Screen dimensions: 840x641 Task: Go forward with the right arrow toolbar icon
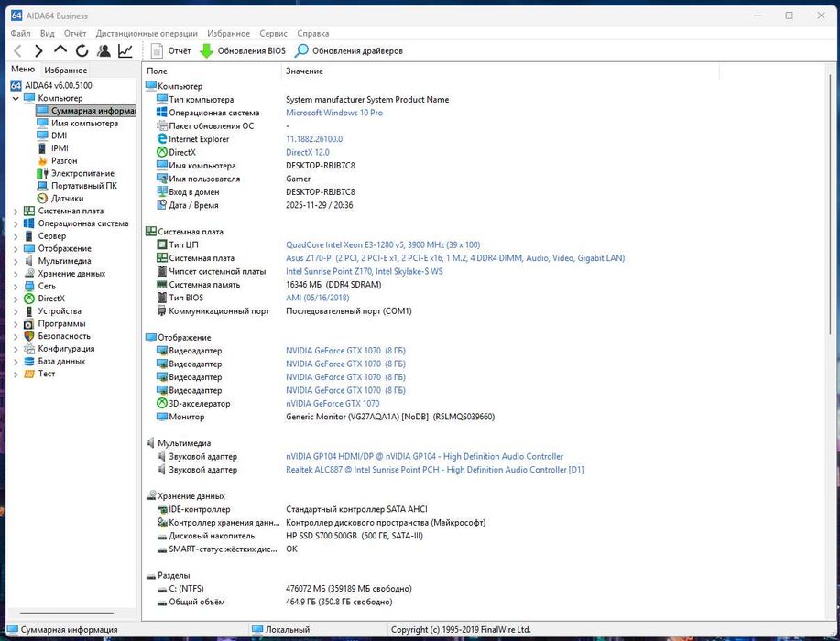[38, 51]
